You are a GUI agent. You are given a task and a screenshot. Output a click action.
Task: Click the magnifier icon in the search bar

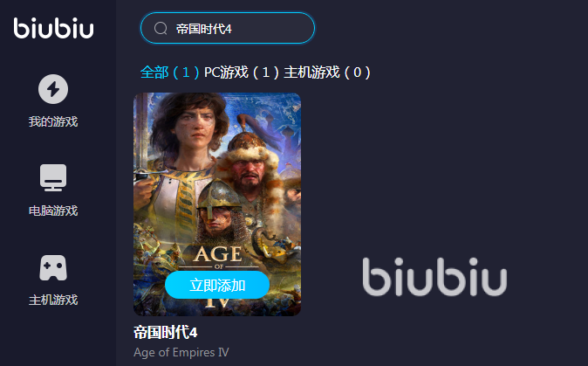coord(161,29)
